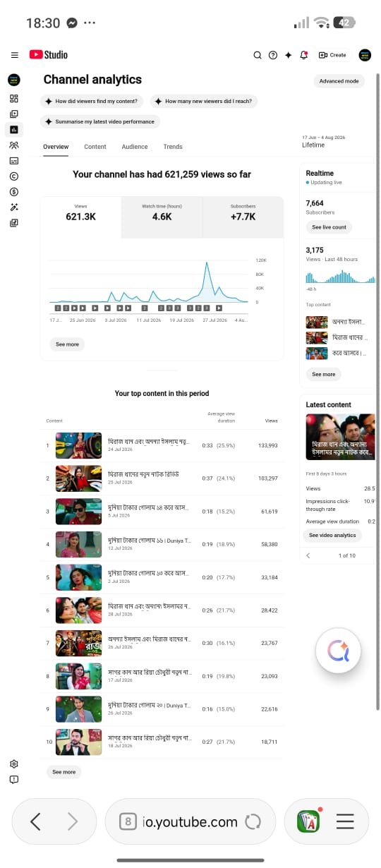Open top content row 8 thumbnail

78,676
